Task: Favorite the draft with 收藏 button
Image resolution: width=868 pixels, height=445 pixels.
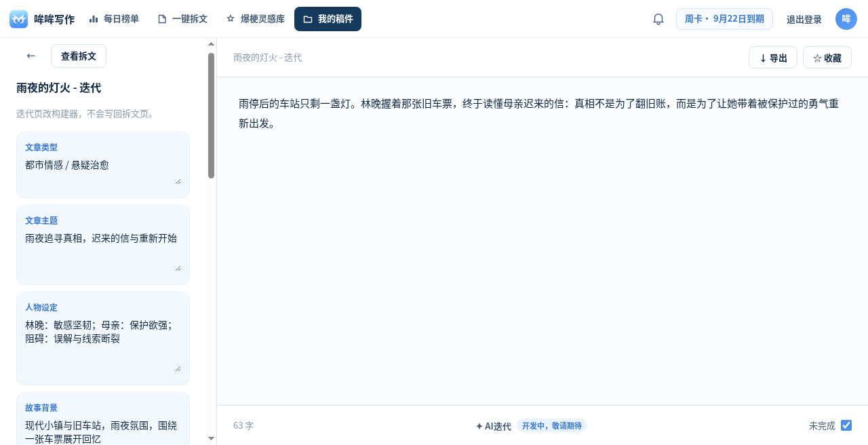Action: (x=827, y=58)
